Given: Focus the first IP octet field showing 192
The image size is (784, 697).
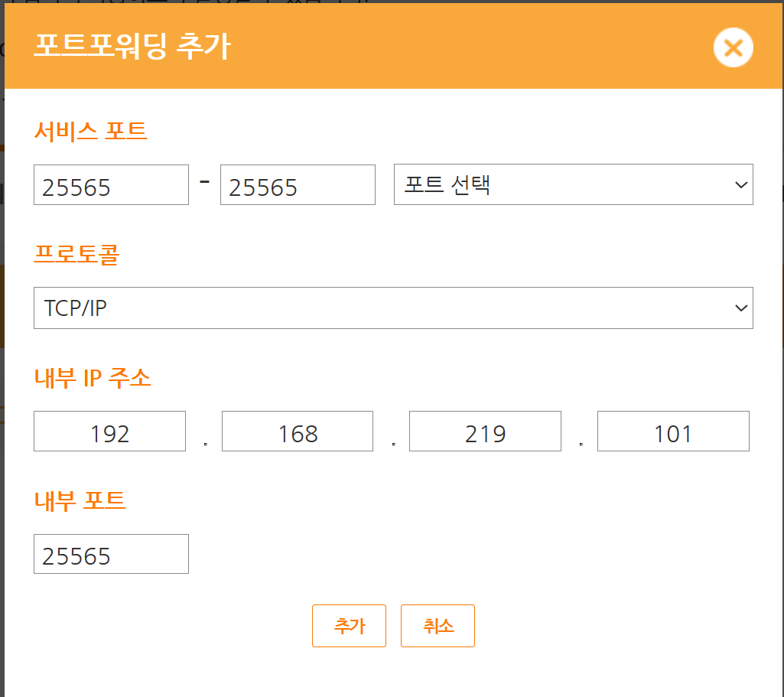Looking at the screenshot, I should coord(109,432).
